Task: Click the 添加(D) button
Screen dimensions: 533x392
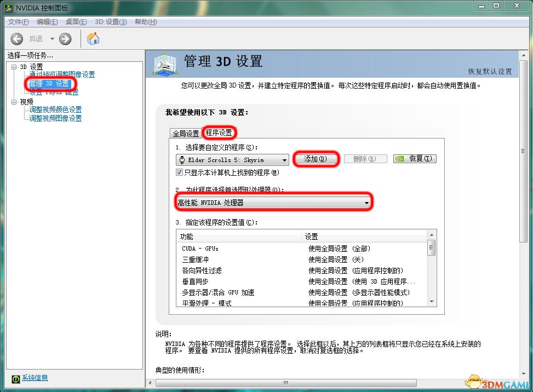Action: coord(316,159)
